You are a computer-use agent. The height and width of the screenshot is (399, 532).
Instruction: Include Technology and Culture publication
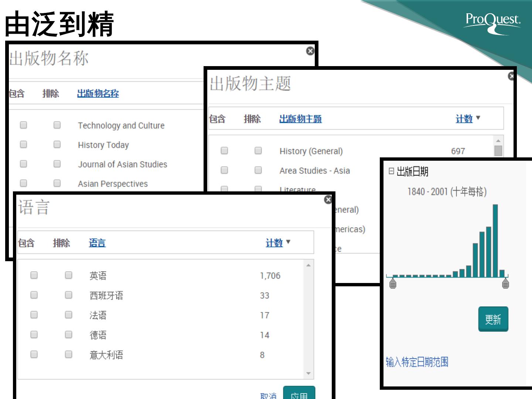click(23, 125)
